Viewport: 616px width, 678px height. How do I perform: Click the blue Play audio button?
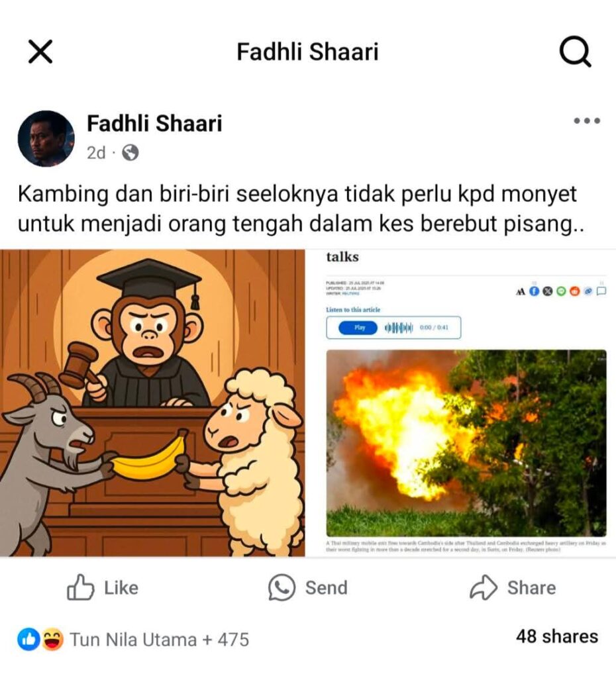coord(358,328)
